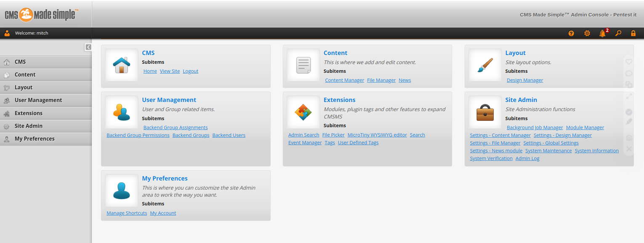Click the CMS card title link
644x243 pixels.
[148, 53]
